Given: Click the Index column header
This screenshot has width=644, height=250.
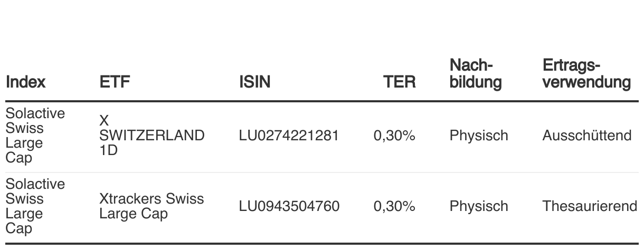Looking at the screenshot, I should [26, 82].
